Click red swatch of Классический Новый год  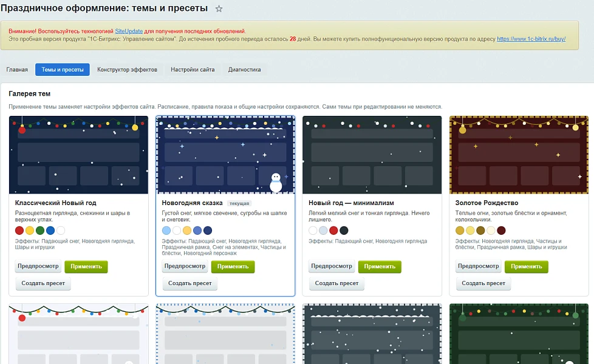click(x=19, y=231)
